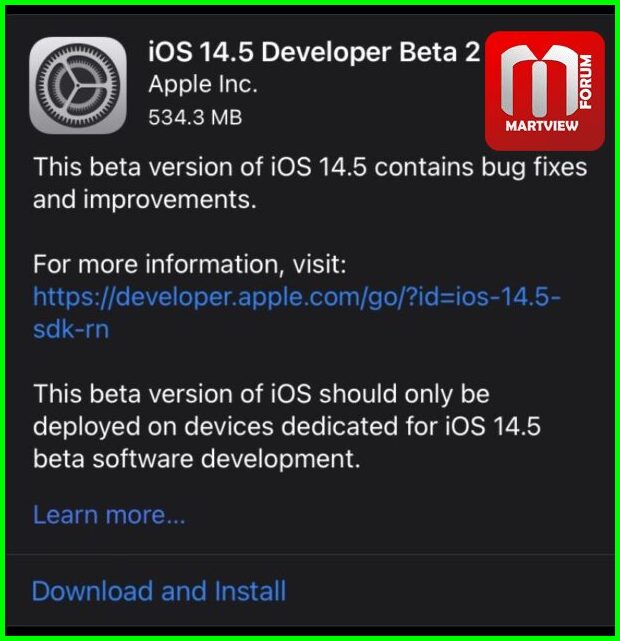Click the 'contains bug fixes' description line
This screenshot has width=620, height=641.
pyautogui.click(x=310, y=167)
